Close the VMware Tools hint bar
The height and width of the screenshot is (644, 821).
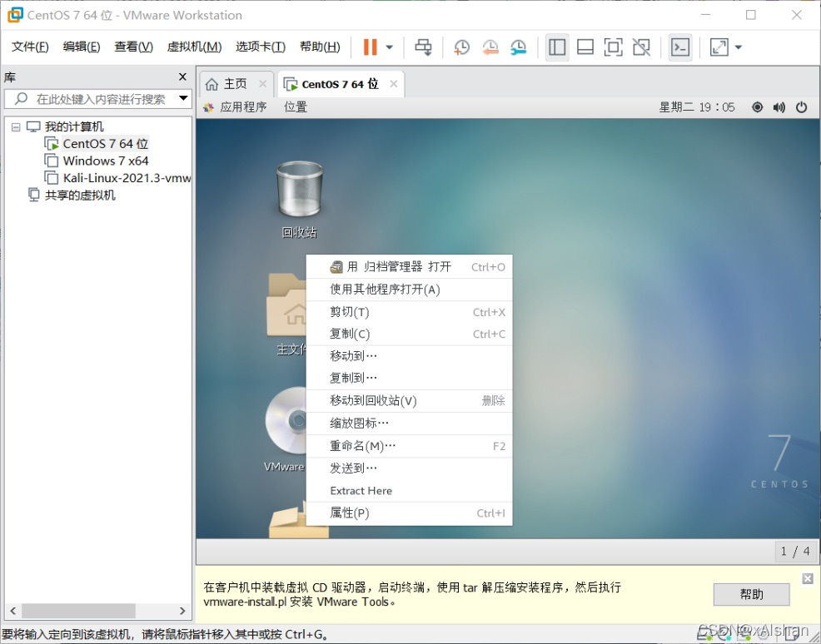coord(808,578)
